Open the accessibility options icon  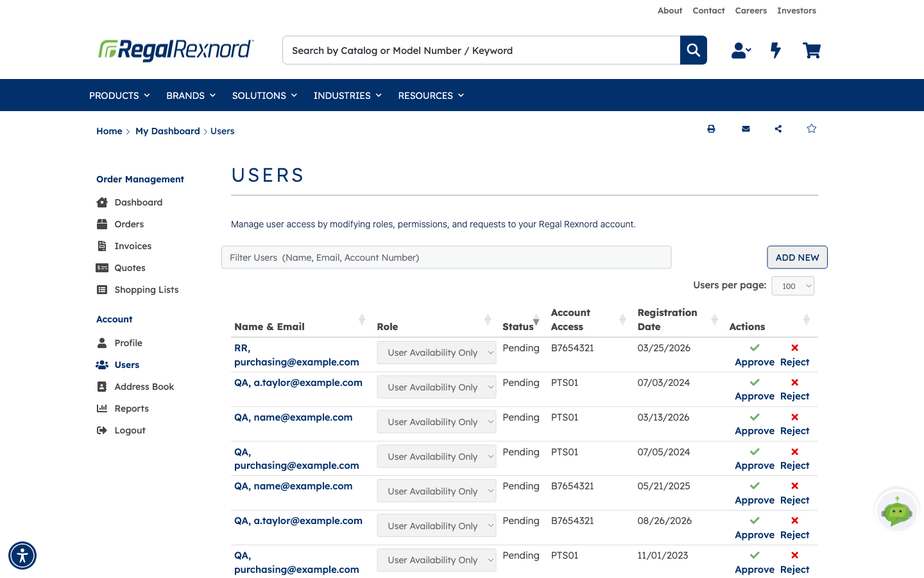click(x=22, y=556)
